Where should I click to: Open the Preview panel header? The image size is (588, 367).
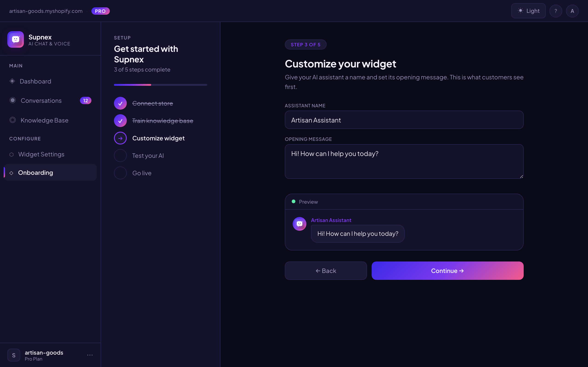pos(308,202)
